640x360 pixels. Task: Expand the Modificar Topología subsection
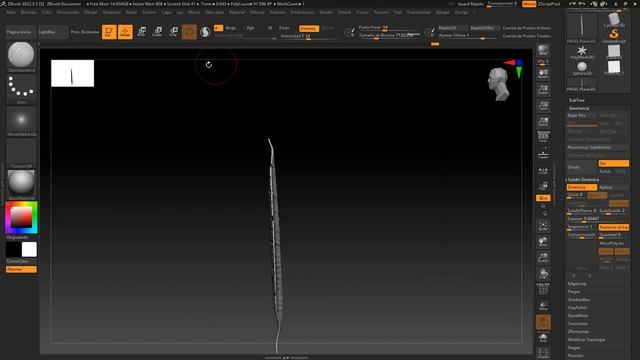click(586, 340)
